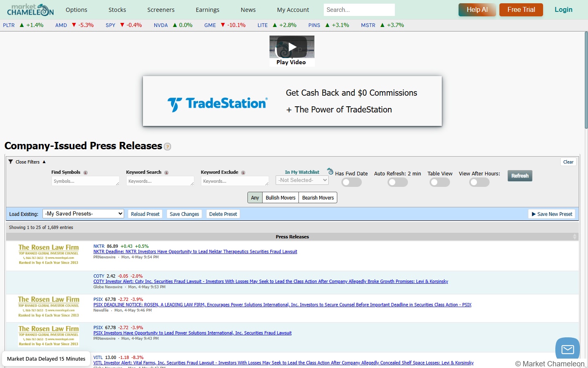
Task: Click the TradeStation cash back ad text
Action: [351, 101]
